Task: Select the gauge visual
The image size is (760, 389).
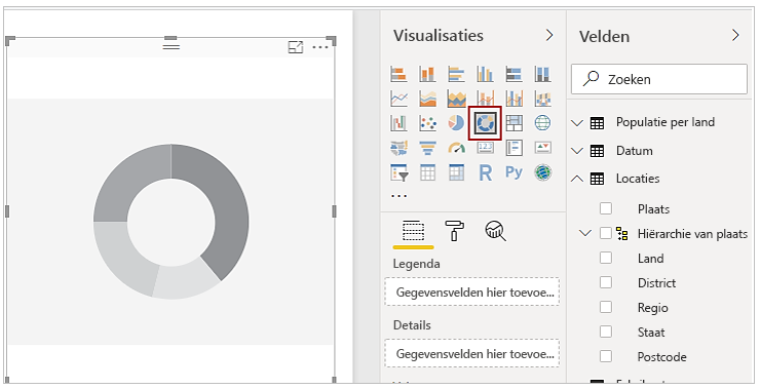Action: point(456,148)
